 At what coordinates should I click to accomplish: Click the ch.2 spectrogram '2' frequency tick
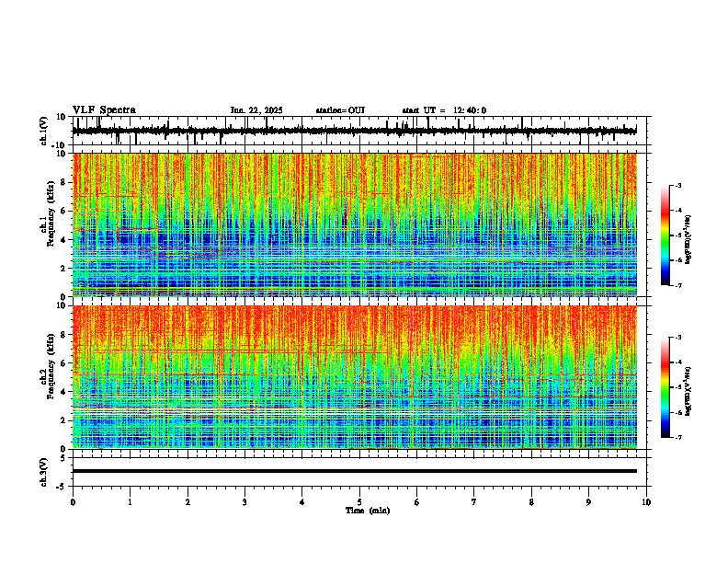(x=64, y=420)
